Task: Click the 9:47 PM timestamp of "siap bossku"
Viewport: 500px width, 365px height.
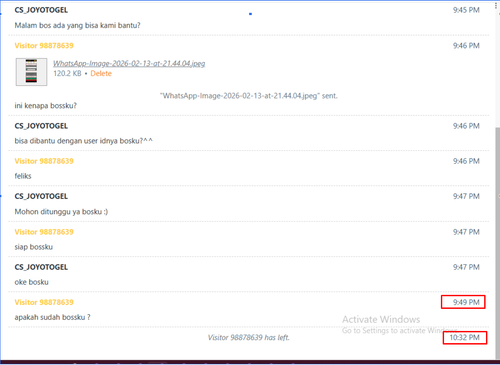Action: tap(466, 232)
